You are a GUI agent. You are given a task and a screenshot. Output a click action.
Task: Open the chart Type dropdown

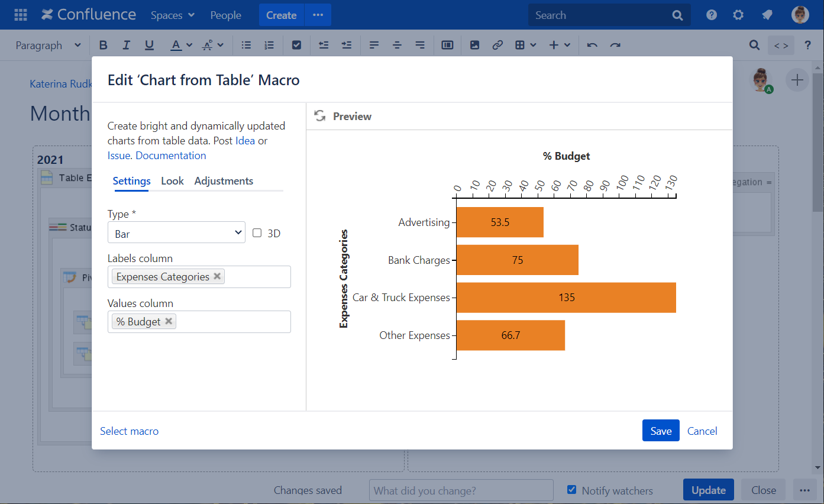point(176,233)
